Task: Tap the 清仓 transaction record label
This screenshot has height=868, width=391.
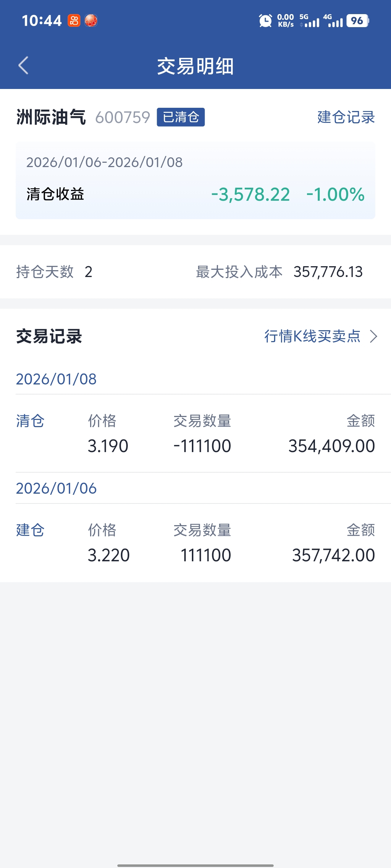Action: point(30,421)
